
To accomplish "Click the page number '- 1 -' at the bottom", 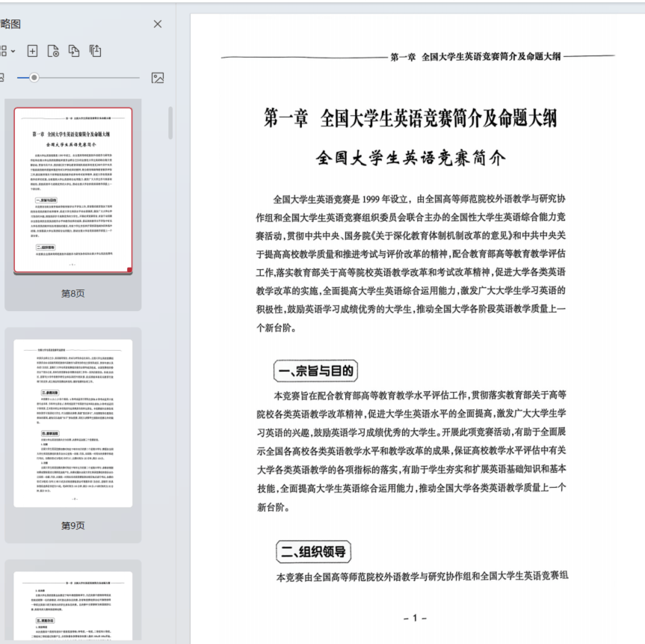I will (x=415, y=618).
